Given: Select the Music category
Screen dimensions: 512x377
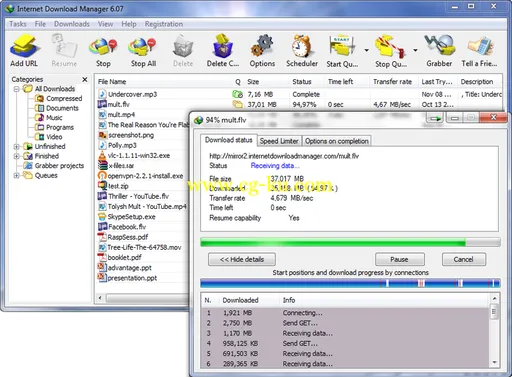Looking at the screenshot, I should pos(49,118).
